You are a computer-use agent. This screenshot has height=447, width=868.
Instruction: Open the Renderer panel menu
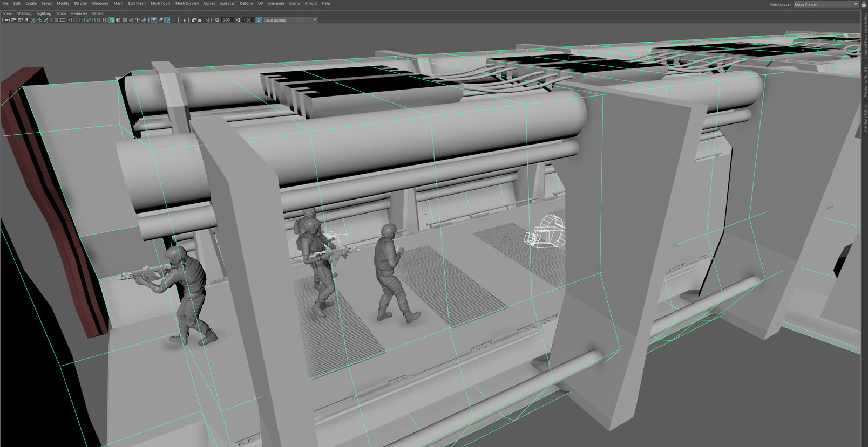point(79,13)
